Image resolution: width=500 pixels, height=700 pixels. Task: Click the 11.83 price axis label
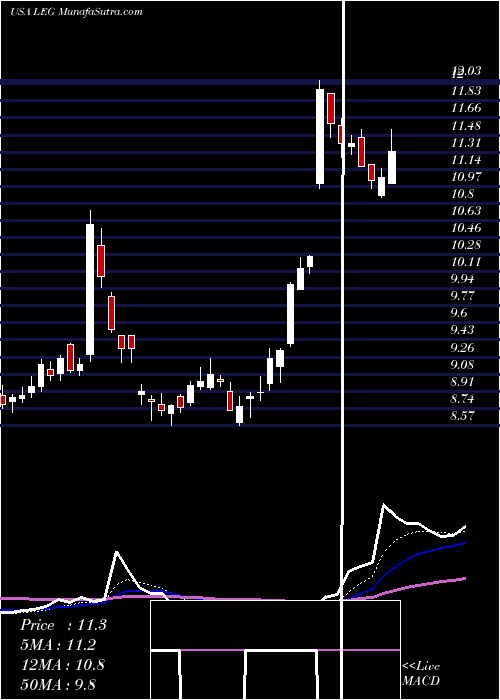[466, 91]
